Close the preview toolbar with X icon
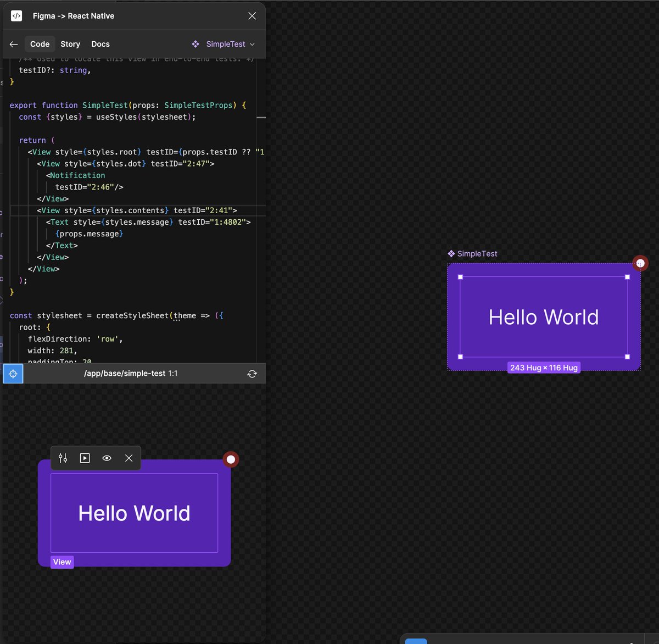This screenshot has width=659, height=644. point(129,458)
